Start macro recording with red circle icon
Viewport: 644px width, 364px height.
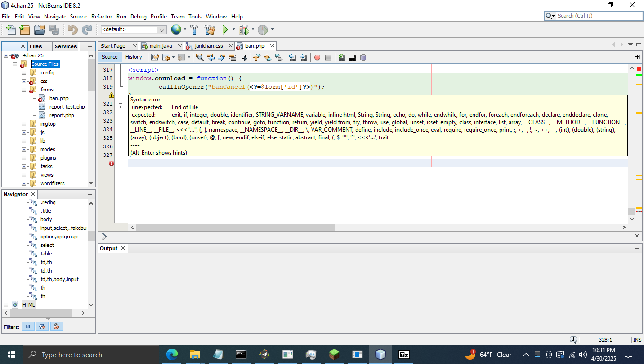coord(317,57)
